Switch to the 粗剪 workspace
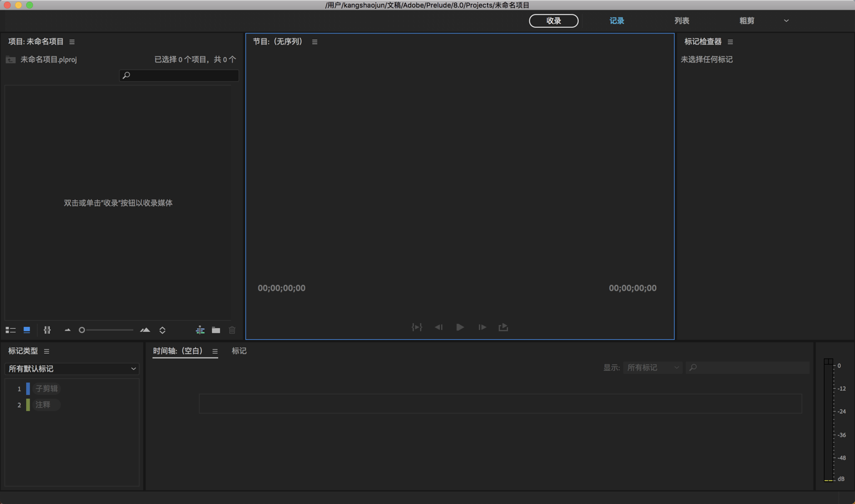The image size is (855, 504). pyautogui.click(x=747, y=21)
